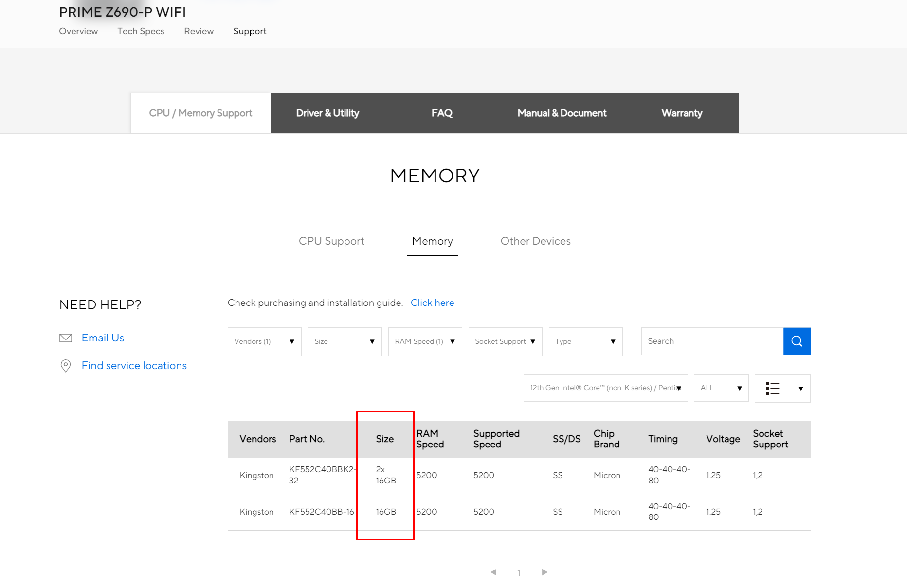Open the ALL dropdown

click(721, 388)
